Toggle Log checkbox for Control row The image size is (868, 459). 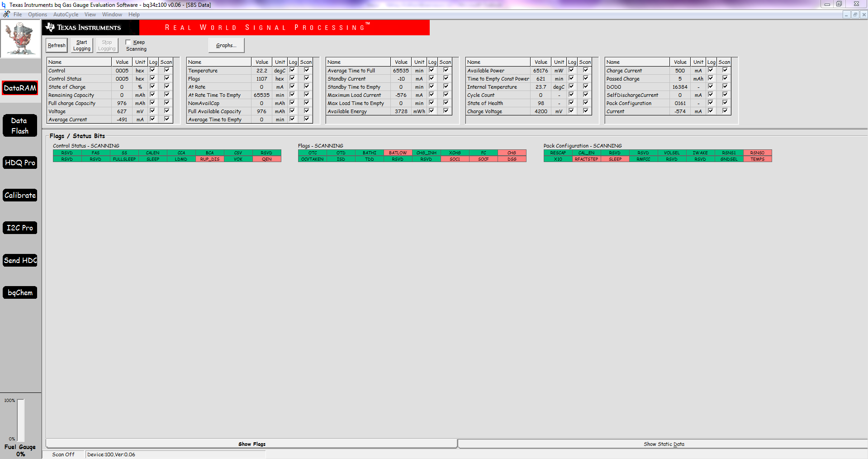point(152,70)
